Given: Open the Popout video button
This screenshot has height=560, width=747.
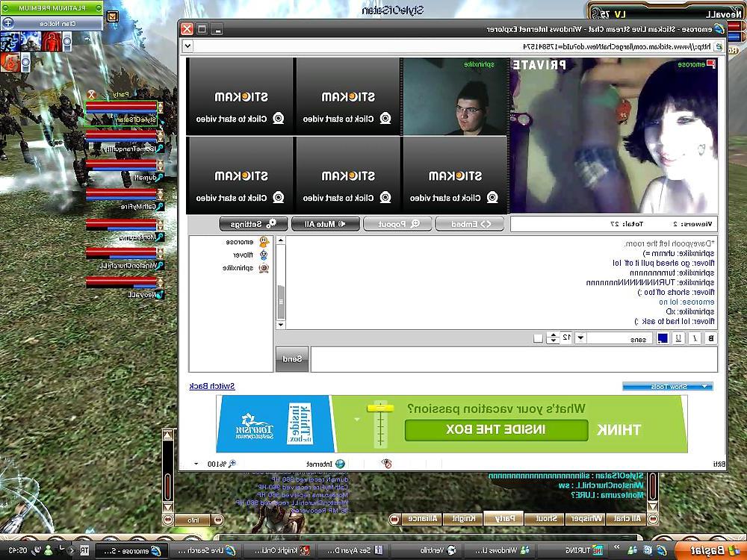Looking at the screenshot, I should (398, 224).
